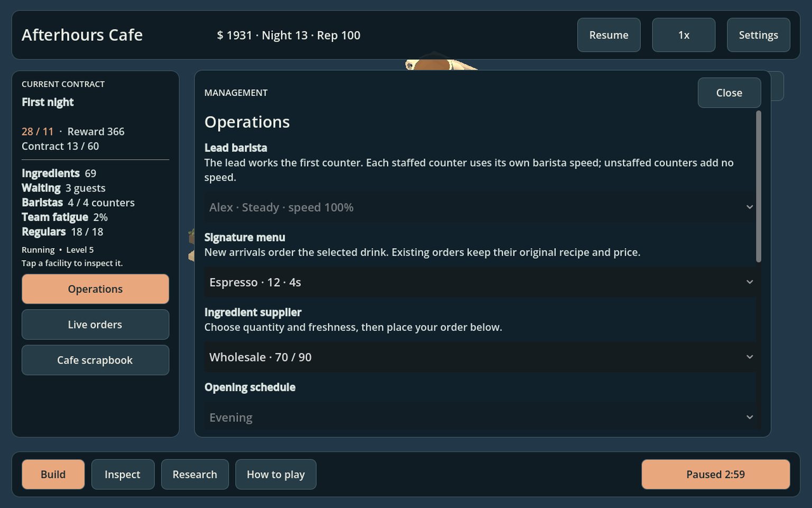Screen dimensions: 812x508
Task: Expand the Lead barista Alex dropdown
Action: pos(480,207)
